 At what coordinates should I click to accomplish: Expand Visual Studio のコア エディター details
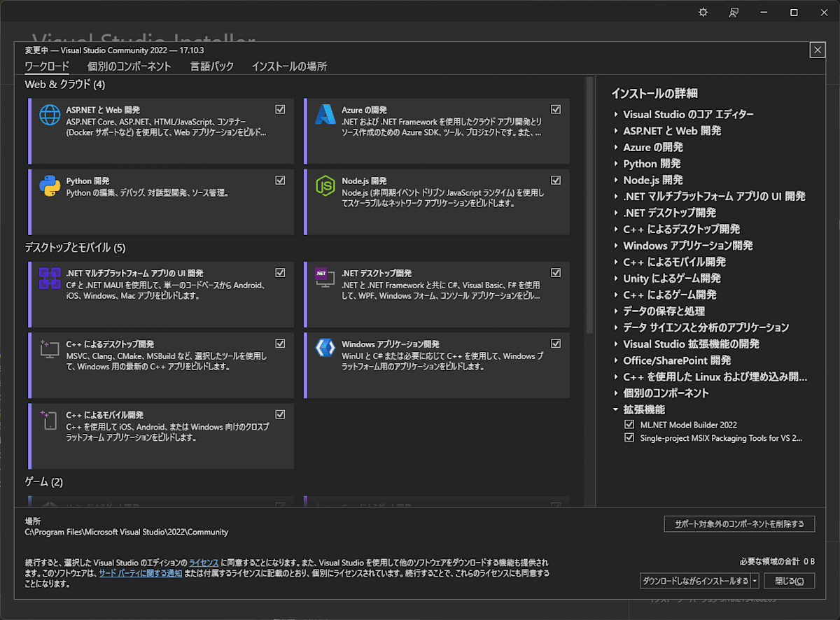tap(616, 115)
